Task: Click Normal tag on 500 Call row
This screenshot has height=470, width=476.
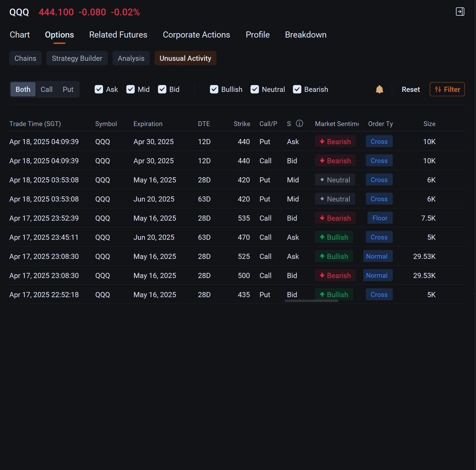Action: pos(378,275)
